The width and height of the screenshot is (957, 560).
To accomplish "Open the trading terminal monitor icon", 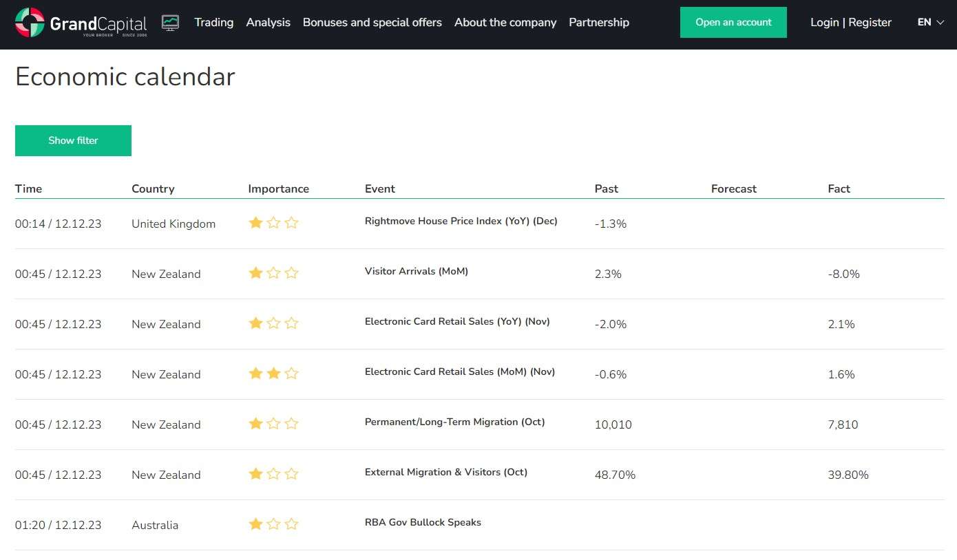I will 170,23.
